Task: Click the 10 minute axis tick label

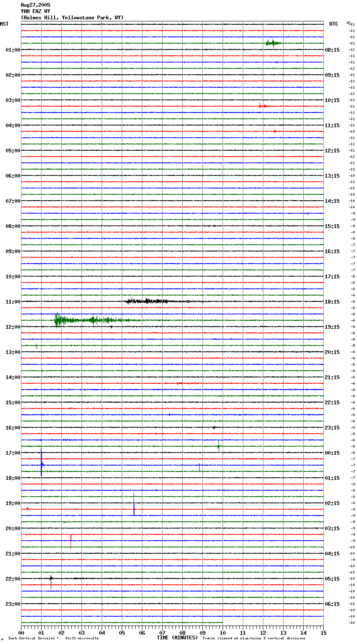Action: click(x=223, y=633)
